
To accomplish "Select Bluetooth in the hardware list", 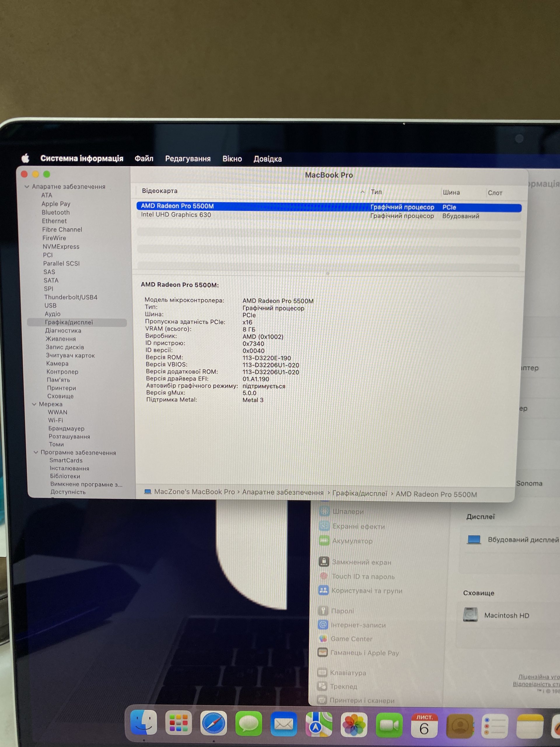I will [56, 212].
